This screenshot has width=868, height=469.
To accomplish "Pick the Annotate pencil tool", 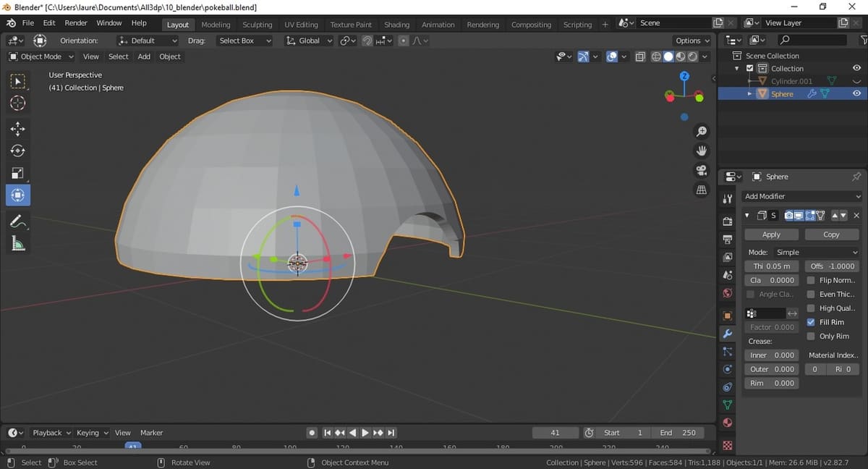I will [18, 221].
